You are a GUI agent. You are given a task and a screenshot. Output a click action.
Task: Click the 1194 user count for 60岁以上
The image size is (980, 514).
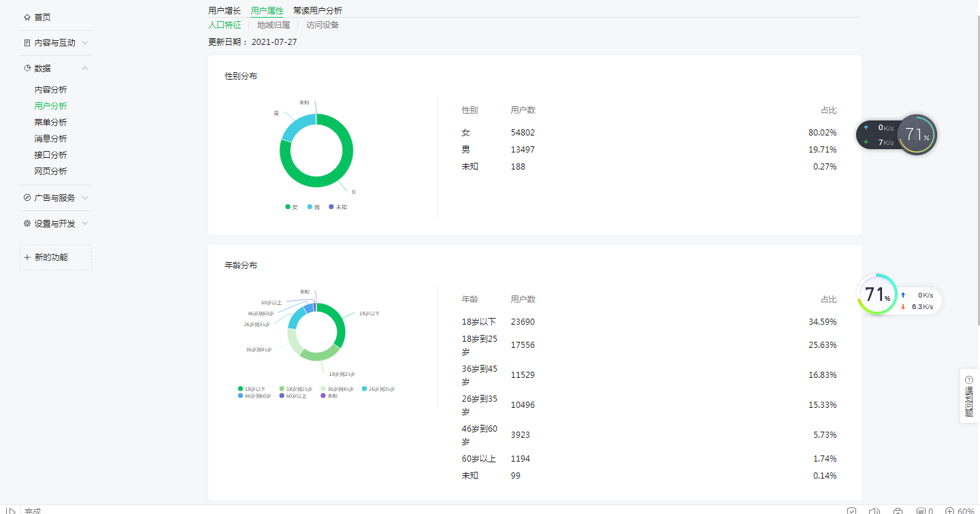click(x=521, y=459)
